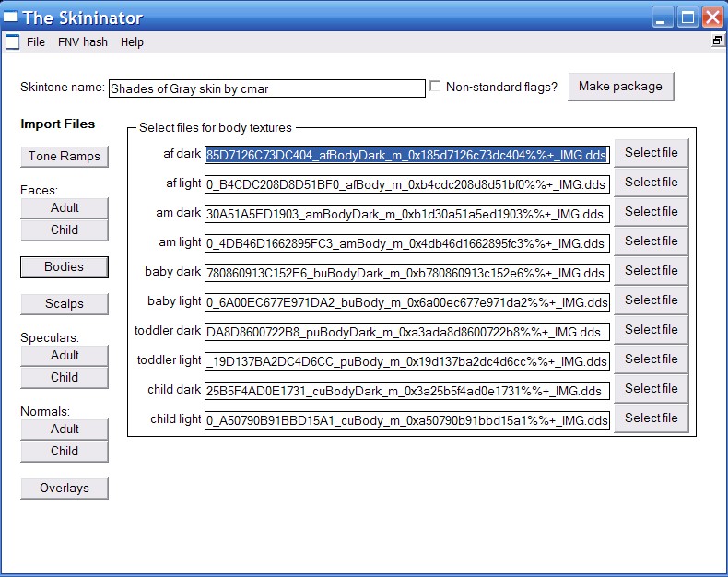Select file for child light texture
Viewport: 728px width, 577px height.
651,418
